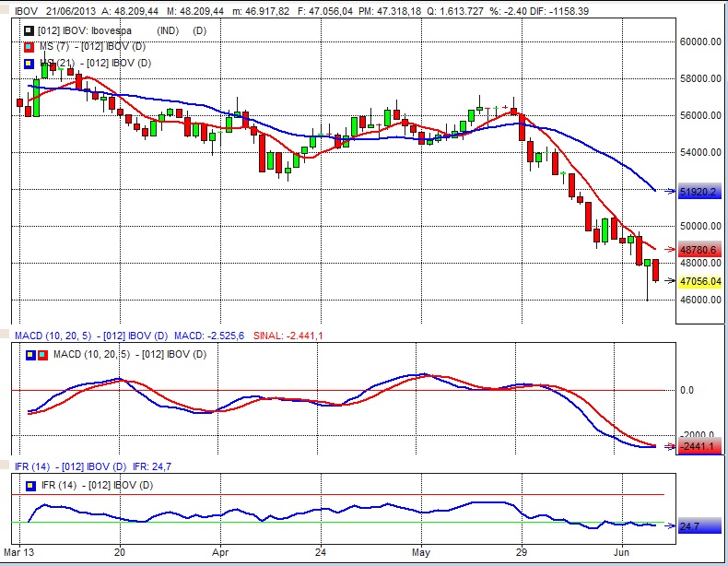Click the MS (7) red legend swatch
Viewport: 728px width, 566px height.
click(x=29, y=47)
